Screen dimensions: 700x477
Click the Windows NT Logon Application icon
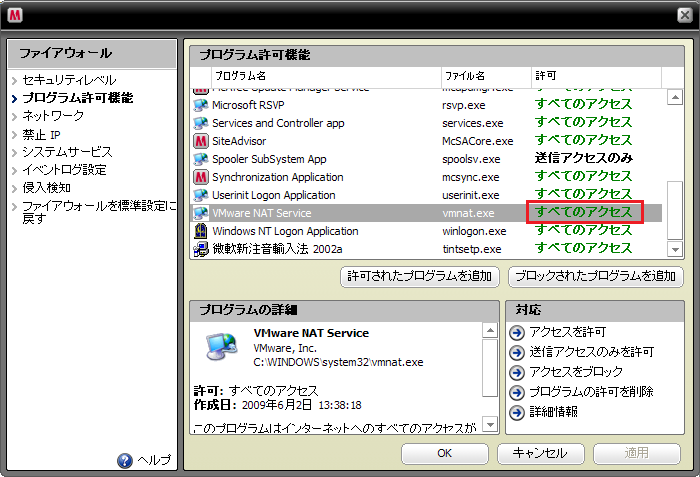pyautogui.click(x=200, y=231)
